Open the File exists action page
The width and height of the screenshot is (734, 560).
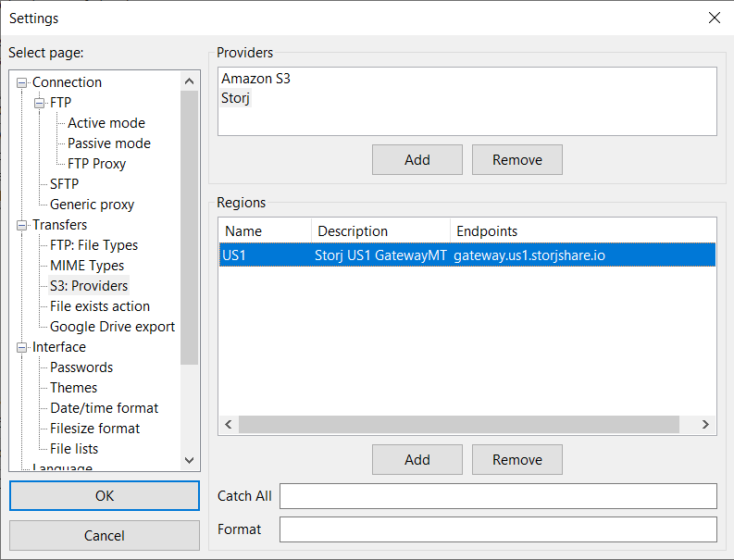pos(100,306)
